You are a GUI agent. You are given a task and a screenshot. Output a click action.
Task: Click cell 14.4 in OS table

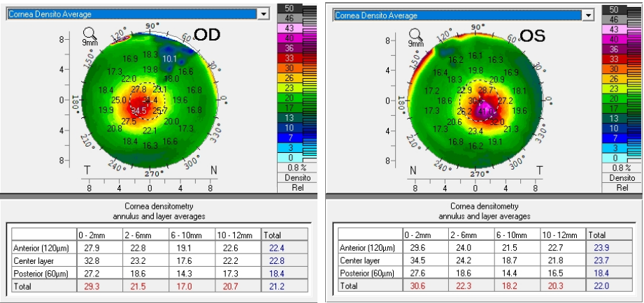517,273
